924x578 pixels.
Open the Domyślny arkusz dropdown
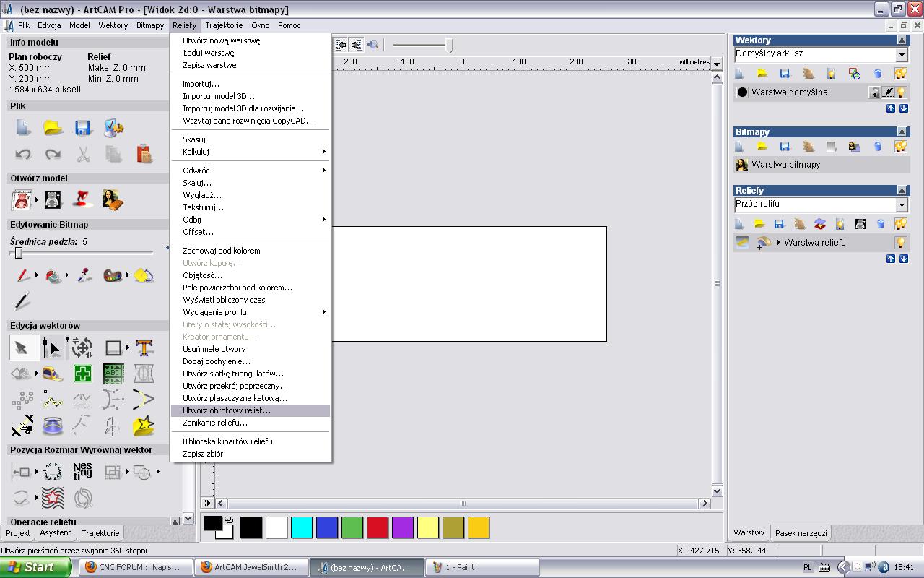pyautogui.click(x=902, y=54)
